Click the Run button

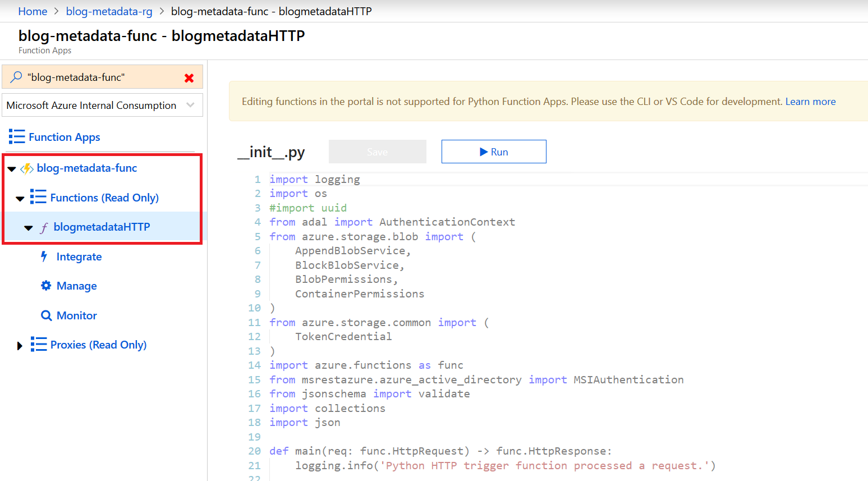494,152
